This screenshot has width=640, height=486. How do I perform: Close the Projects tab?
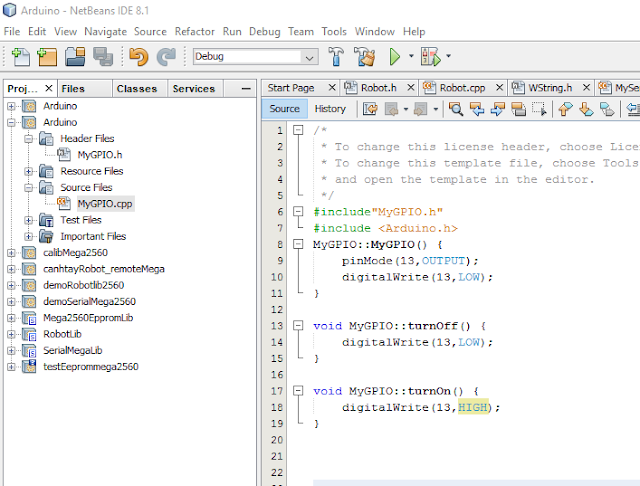click(x=49, y=88)
